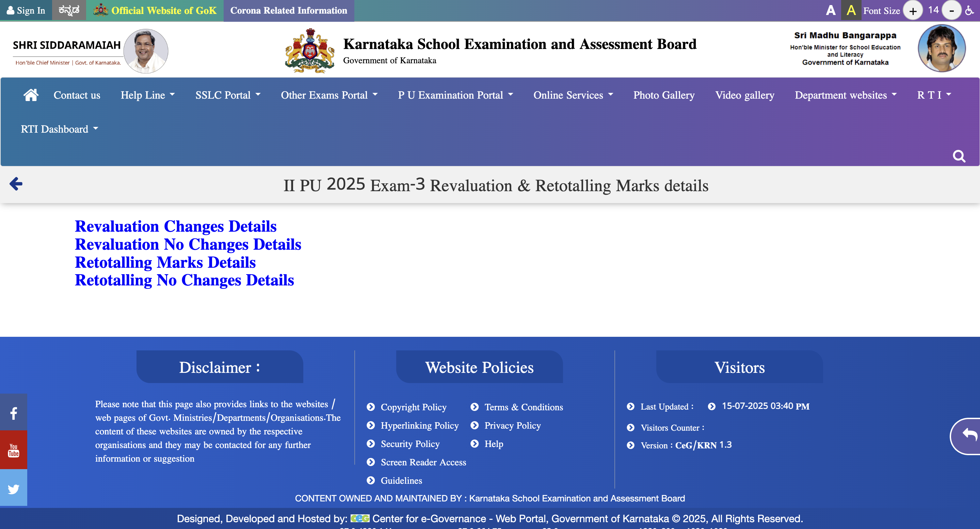Click 'Karnataka School Examination and Assessment Board' title
The height and width of the screenshot is (529, 980).
520,44
